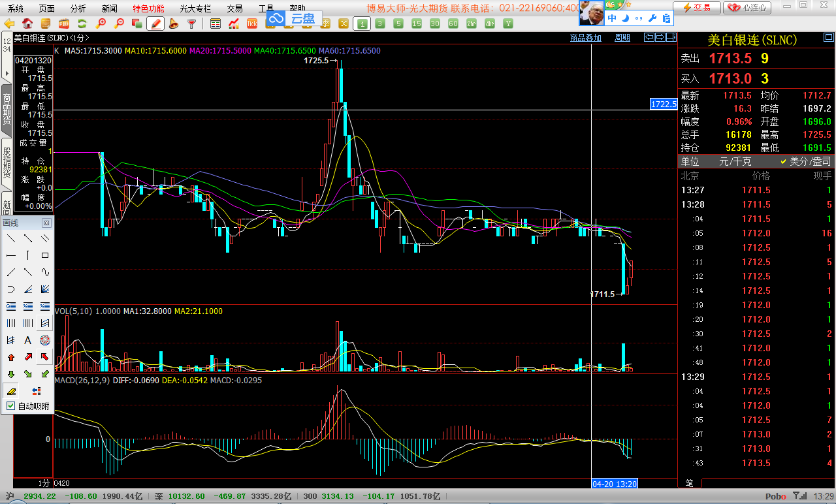Close the 画线 drawing panel

pyautogui.click(x=46, y=223)
